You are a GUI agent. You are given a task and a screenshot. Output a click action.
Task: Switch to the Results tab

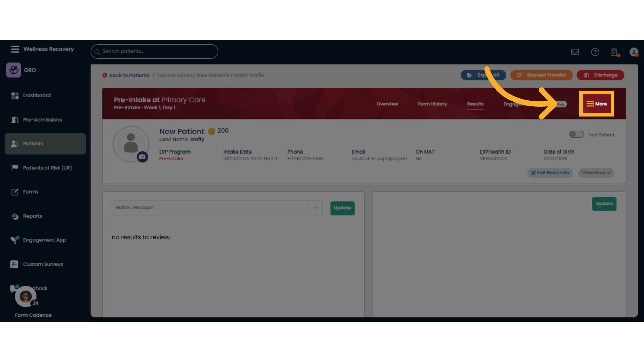tap(475, 104)
